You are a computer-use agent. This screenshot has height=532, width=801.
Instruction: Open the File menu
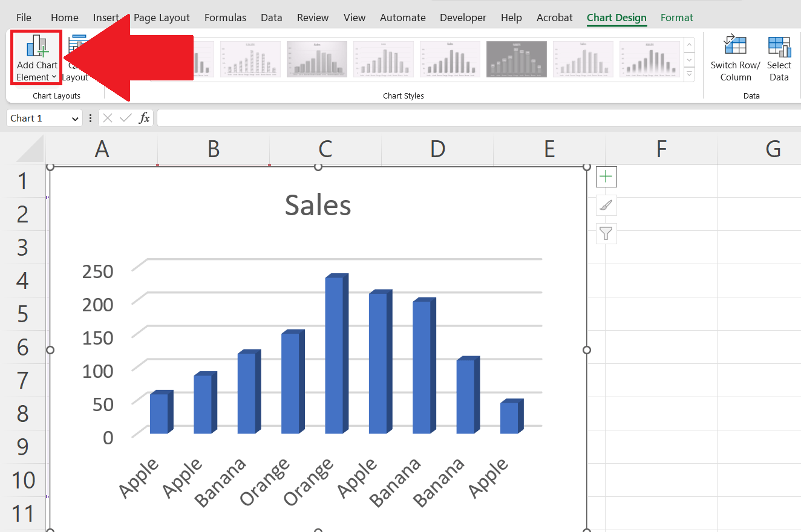tap(24, 18)
